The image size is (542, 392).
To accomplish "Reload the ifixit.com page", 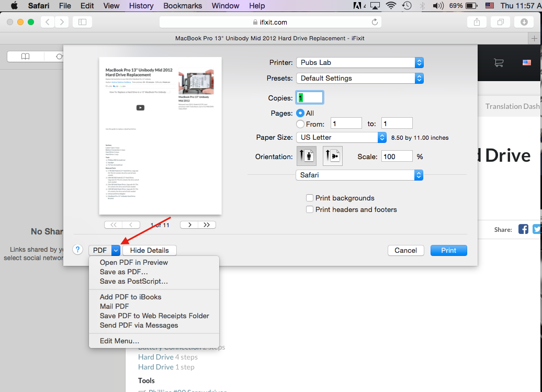I will 375,22.
